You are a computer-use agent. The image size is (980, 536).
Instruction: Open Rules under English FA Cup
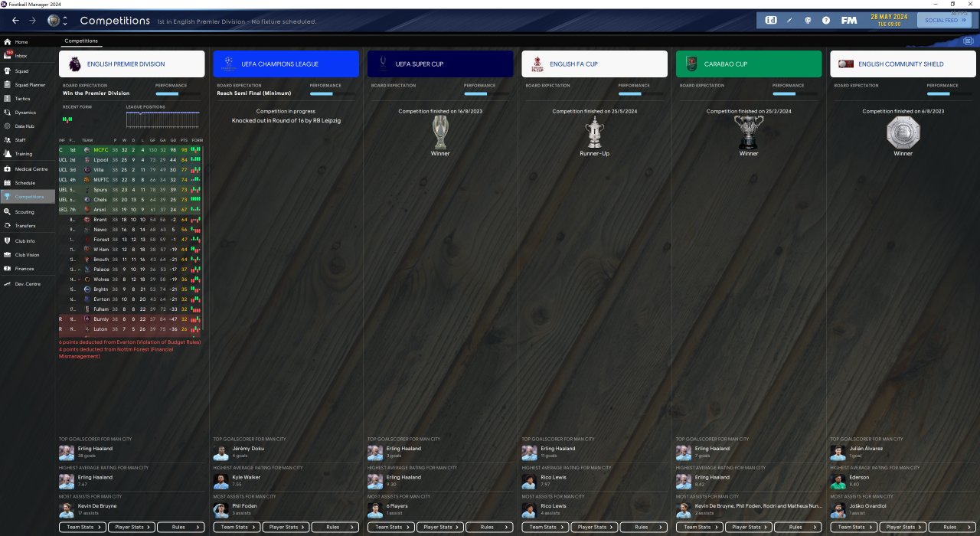[643, 527]
